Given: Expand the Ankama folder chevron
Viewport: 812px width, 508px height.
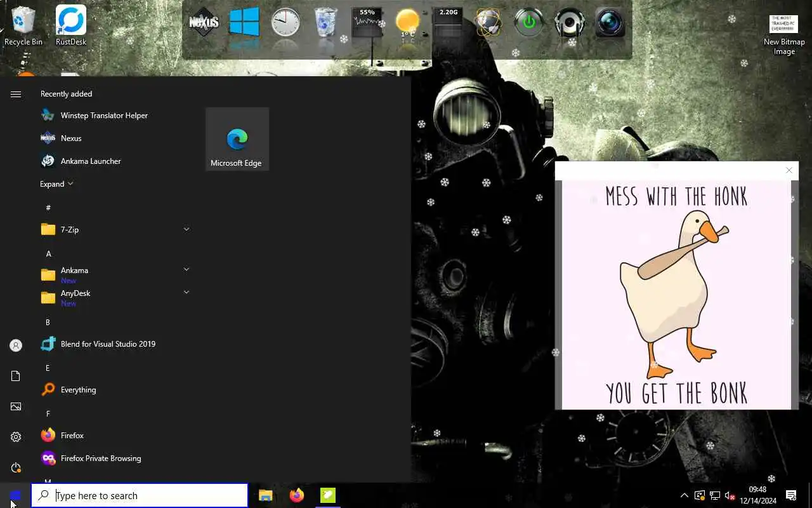Looking at the screenshot, I should 187,270.
